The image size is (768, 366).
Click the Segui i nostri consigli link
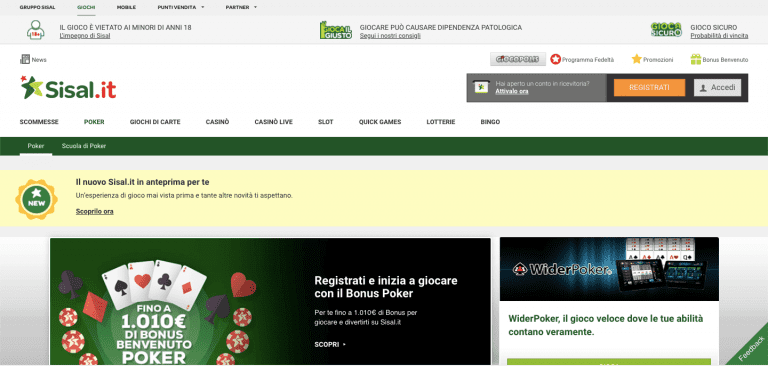coord(390,36)
